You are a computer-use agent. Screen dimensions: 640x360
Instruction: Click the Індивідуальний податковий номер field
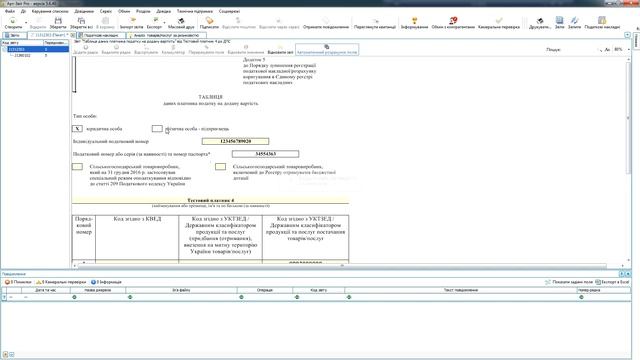pos(236,141)
